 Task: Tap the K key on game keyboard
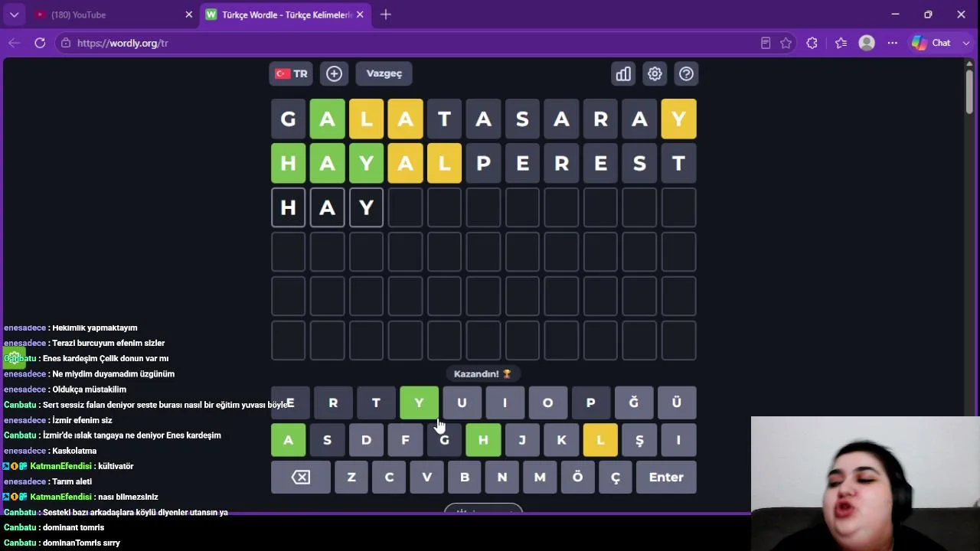pyautogui.click(x=561, y=440)
